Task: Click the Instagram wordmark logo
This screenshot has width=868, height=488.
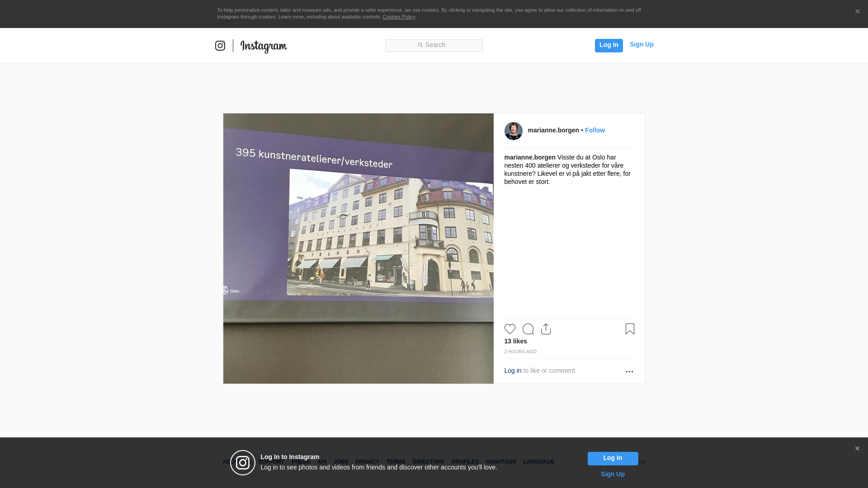Action: pyautogui.click(x=264, y=47)
